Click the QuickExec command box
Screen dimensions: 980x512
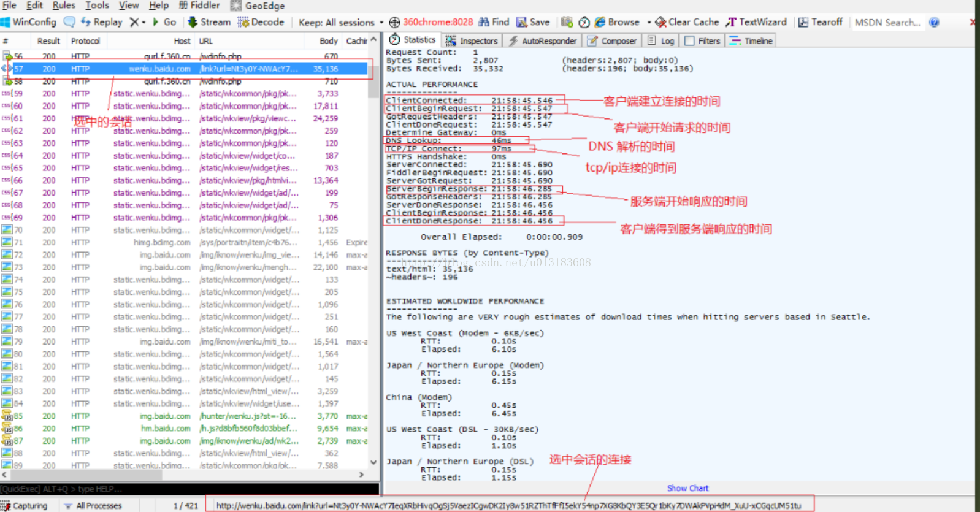pos(189,489)
